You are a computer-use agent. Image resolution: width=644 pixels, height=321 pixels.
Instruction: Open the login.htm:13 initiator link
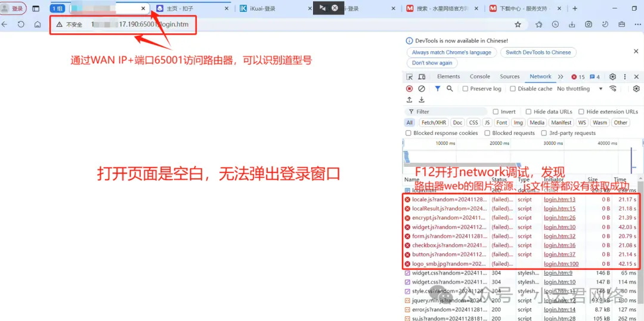pyautogui.click(x=559, y=200)
